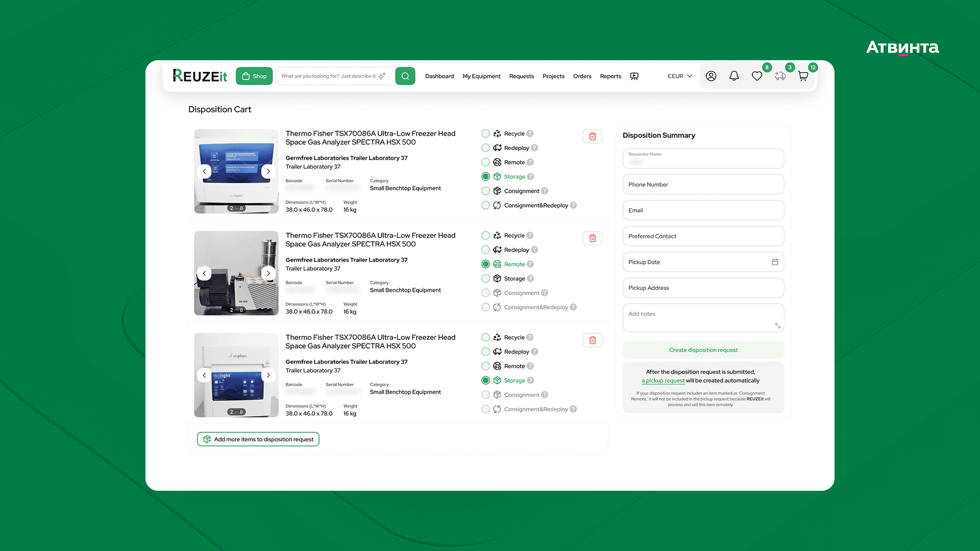Select Redeploy for the second item
This screenshot has width=980, height=551.
pos(485,250)
